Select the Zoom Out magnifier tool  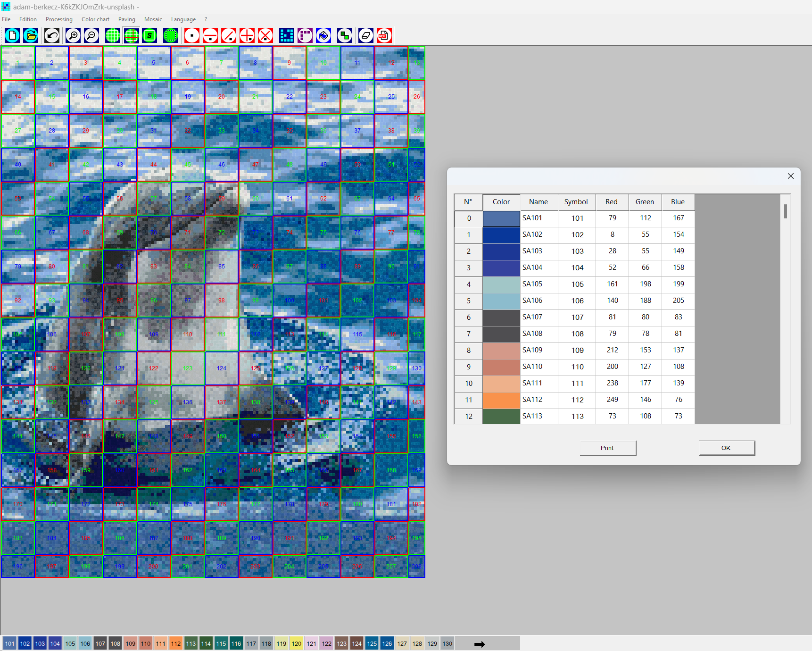[x=91, y=35]
